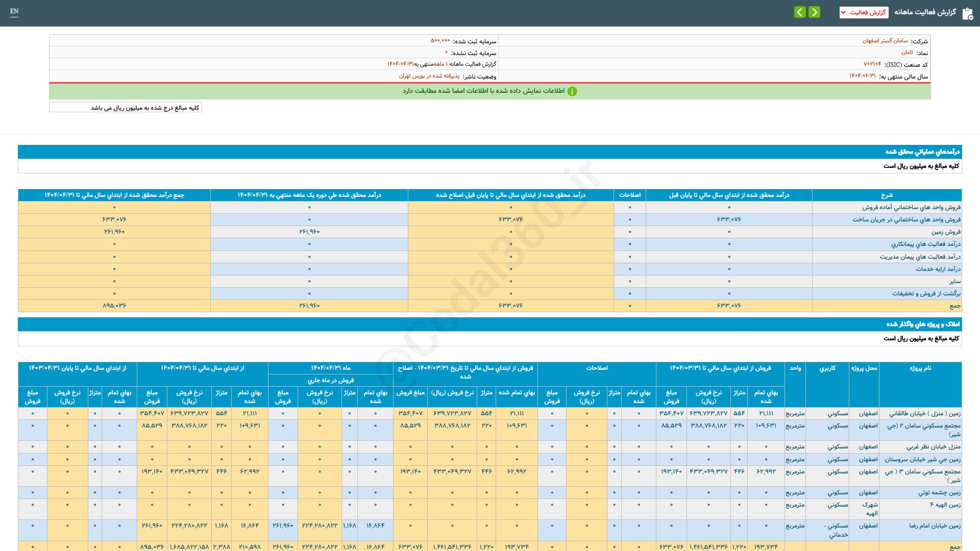Select project زمين الهيه ۴

[x=945, y=505]
